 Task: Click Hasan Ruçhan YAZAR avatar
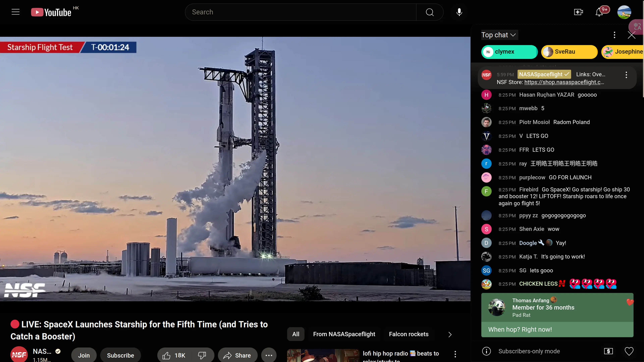[486, 95]
